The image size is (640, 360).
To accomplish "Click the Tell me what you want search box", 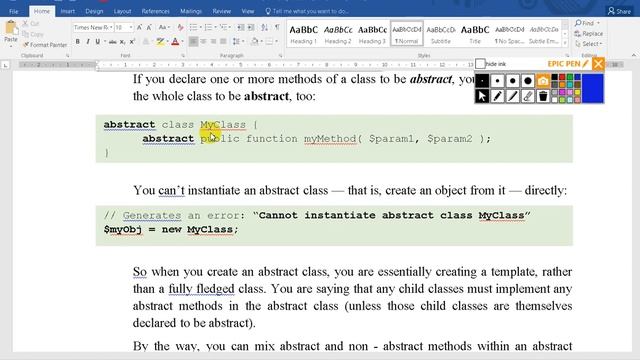I will [307, 11].
